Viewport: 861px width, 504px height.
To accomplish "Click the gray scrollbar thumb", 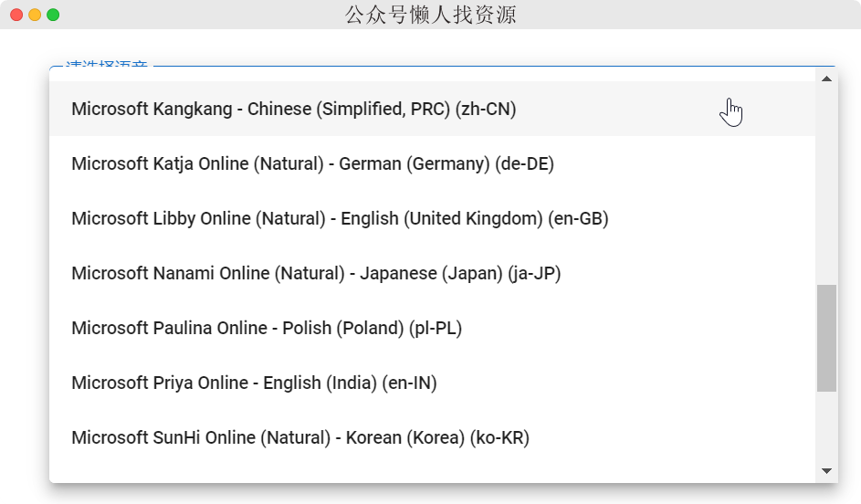I will (x=826, y=338).
